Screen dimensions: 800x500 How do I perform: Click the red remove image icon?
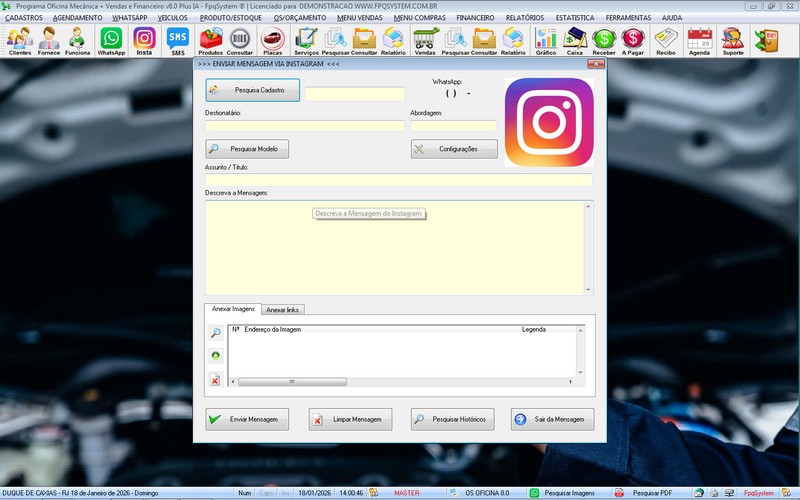click(215, 380)
